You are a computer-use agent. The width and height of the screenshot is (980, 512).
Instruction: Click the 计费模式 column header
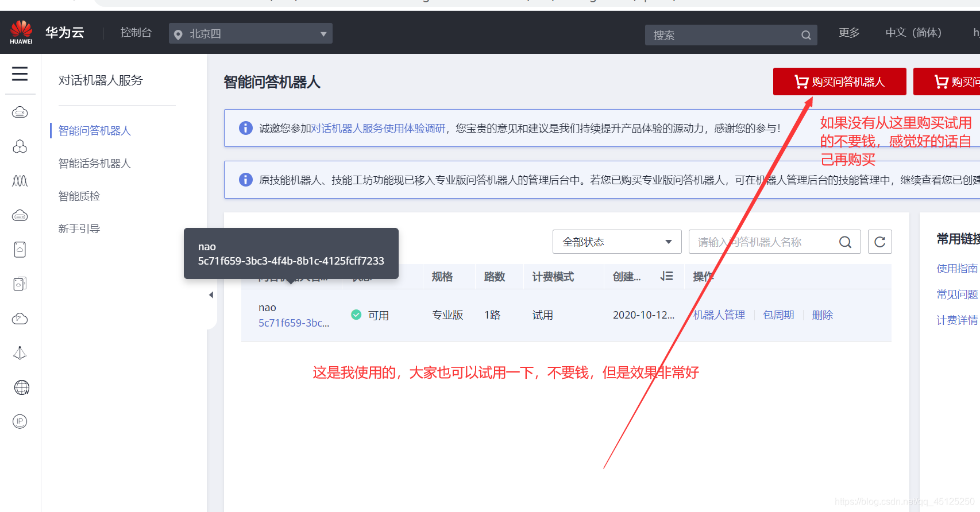553,277
